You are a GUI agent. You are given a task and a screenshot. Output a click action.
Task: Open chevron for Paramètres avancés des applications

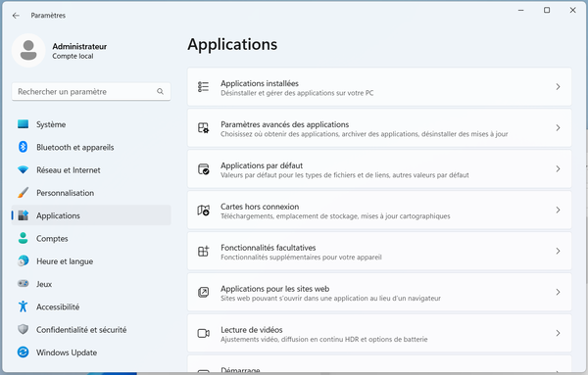click(x=558, y=127)
